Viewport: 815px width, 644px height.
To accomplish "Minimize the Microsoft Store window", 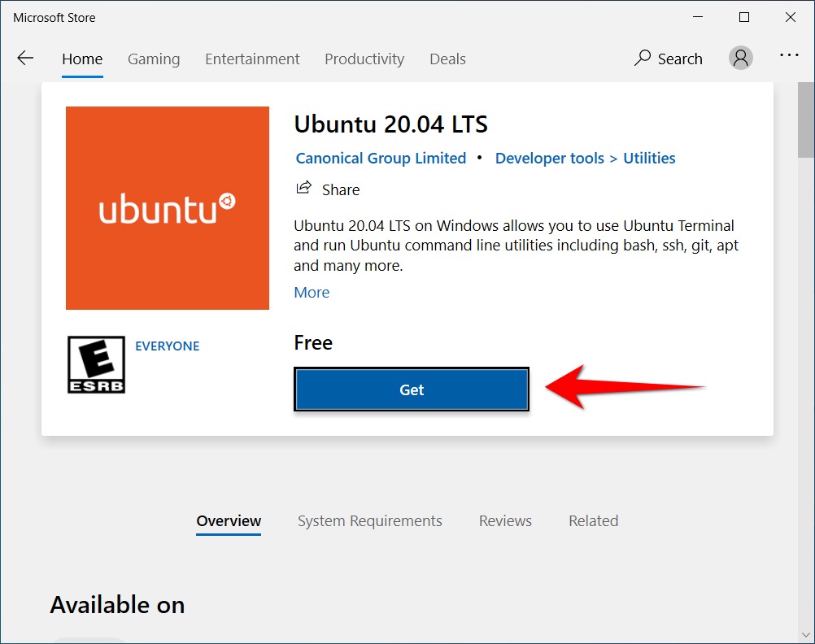I will coord(698,17).
